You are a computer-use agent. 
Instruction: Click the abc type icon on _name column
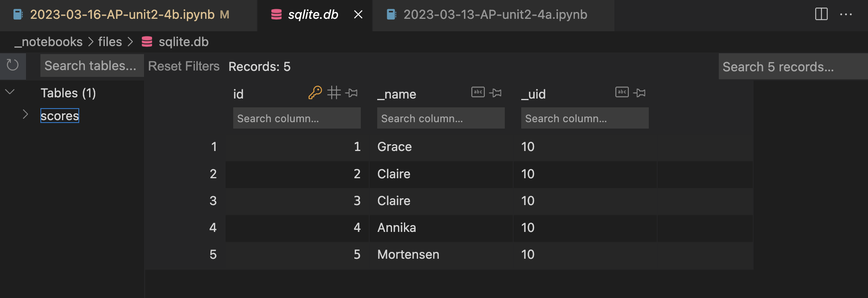point(478,92)
